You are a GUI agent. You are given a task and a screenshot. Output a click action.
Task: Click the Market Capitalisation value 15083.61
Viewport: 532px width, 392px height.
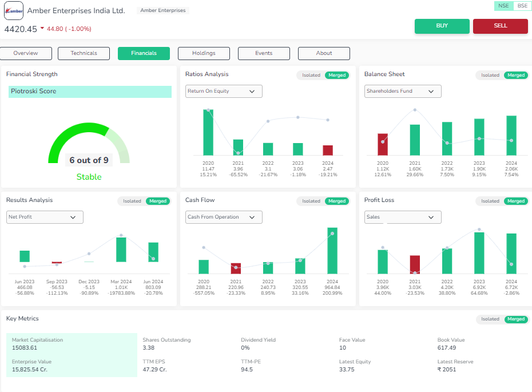tap(25, 348)
